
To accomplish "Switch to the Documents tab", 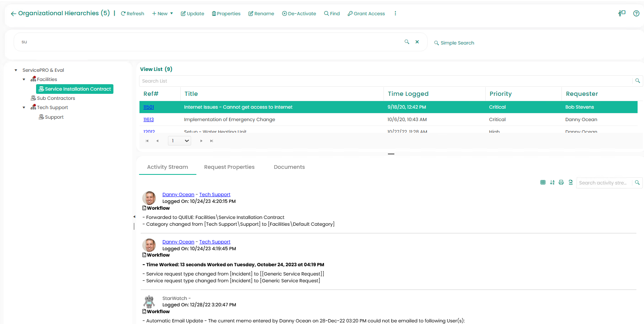I will click(x=289, y=167).
